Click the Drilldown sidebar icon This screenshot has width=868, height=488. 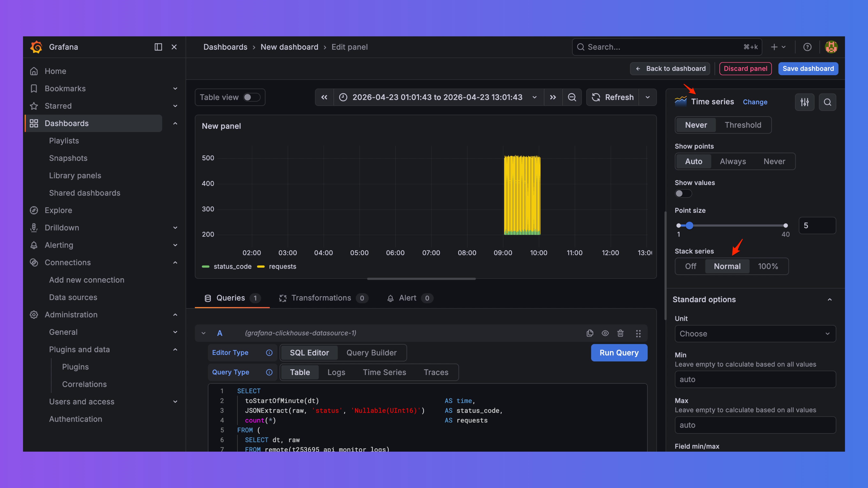pyautogui.click(x=34, y=228)
